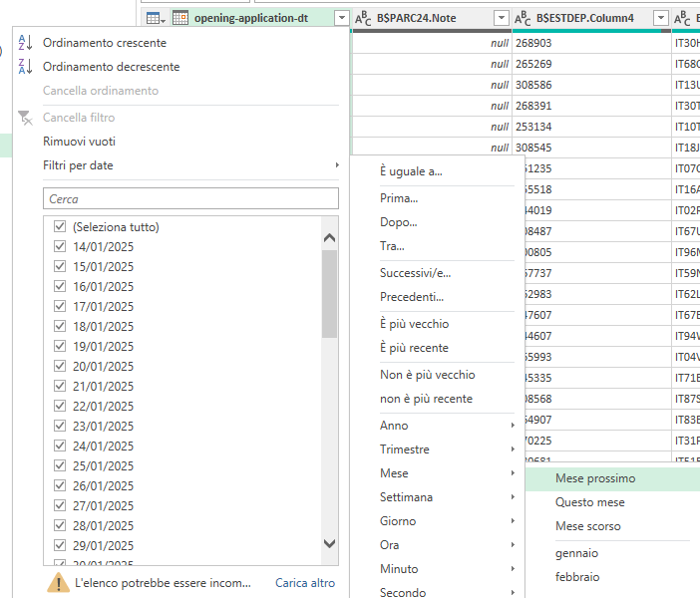Select Precedenti... filter option
Image resolution: width=700 pixels, height=598 pixels.
(x=412, y=297)
